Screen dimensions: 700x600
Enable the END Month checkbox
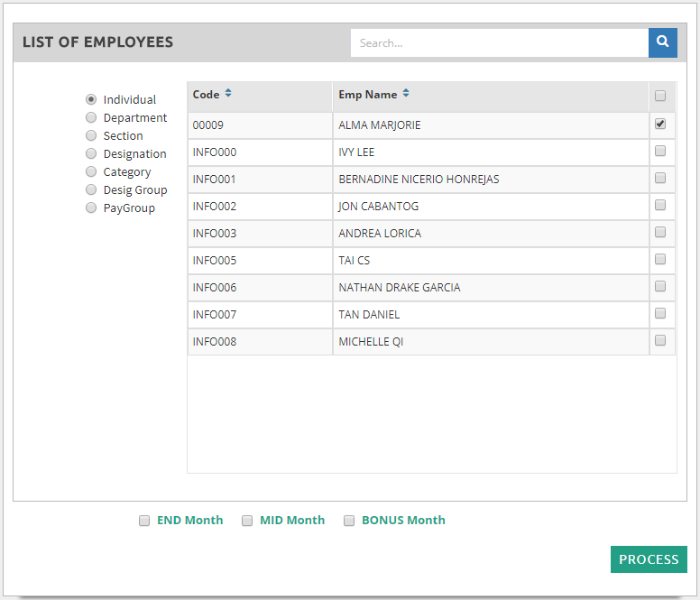[144, 521]
